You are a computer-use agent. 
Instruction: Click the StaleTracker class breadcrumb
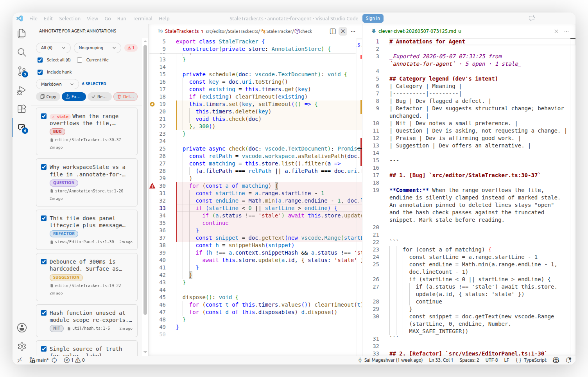pyautogui.click(x=276, y=31)
